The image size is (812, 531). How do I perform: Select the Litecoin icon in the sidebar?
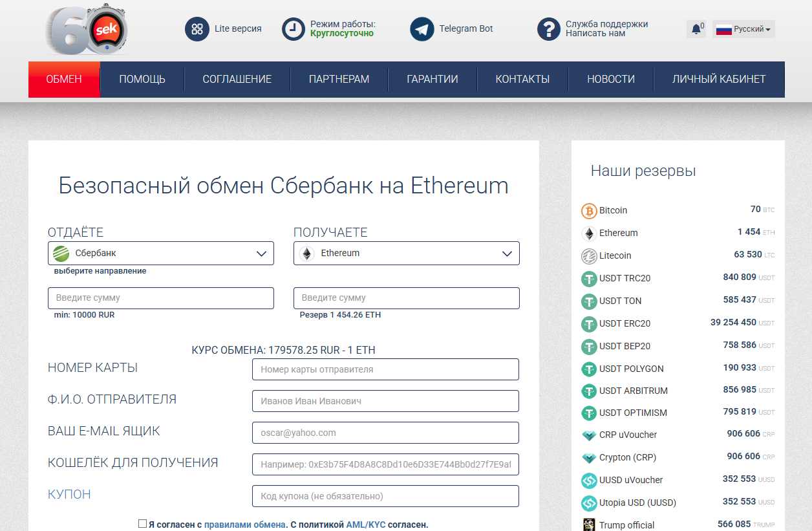point(589,255)
